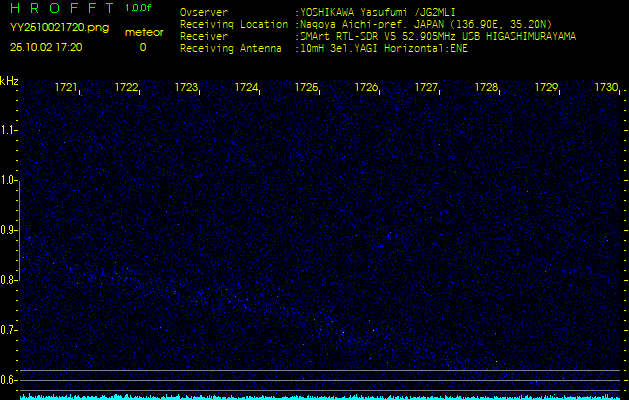Click the 0.6 kHz axis label
Viewport: 629px width, 400px height.
click(x=7, y=380)
